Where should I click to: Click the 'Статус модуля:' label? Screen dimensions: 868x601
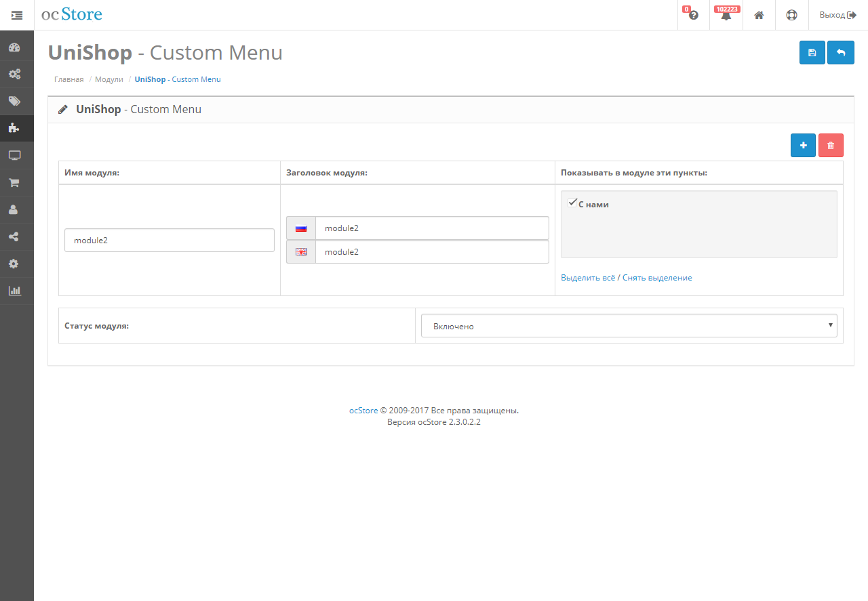(97, 325)
